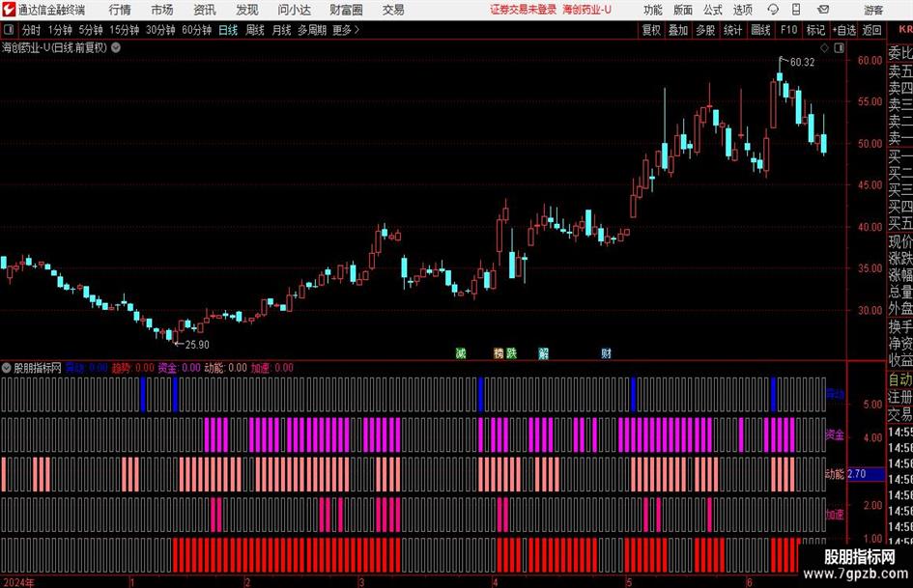
Task: Open the mail envelope icon
Action: [x=823, y=10]
